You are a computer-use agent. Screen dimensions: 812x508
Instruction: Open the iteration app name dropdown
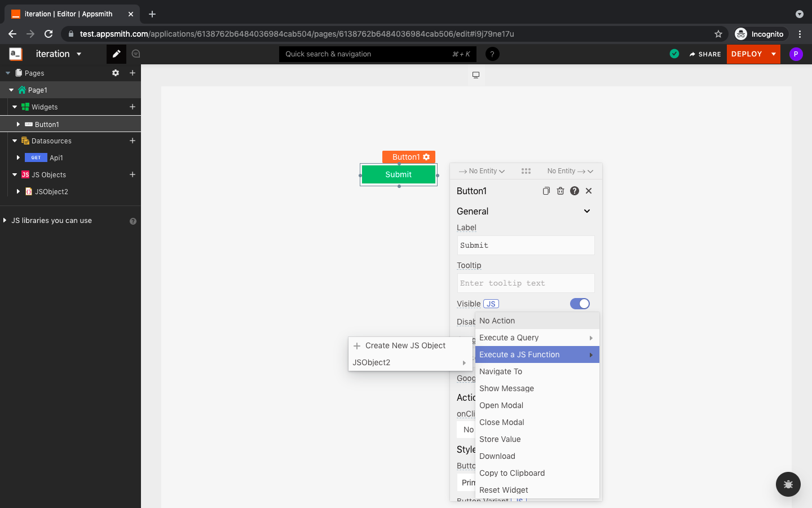coord(79,54)
